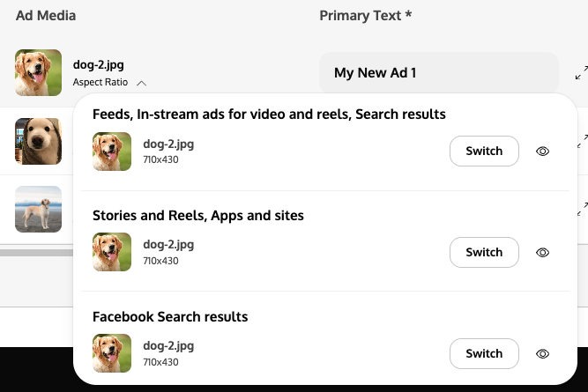This screenshot has height=392, width=588.
Task: Show Facebook Search results preview eye icon
Action: click(x=542, y=353)
